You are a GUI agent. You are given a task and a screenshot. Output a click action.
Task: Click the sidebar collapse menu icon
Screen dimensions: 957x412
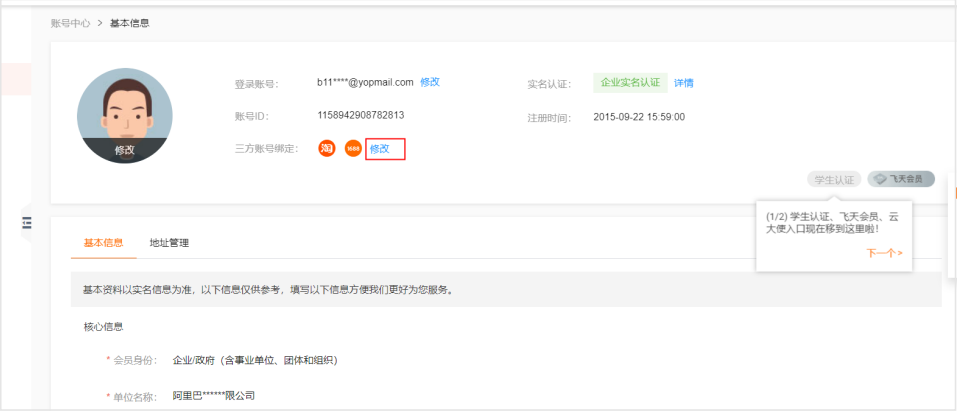pos(27,222)
